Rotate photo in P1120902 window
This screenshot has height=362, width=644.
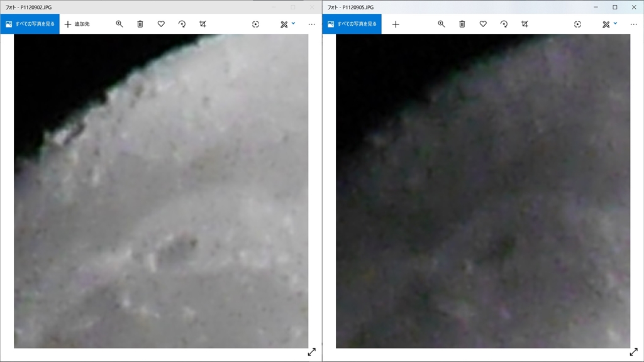[182, 24]
